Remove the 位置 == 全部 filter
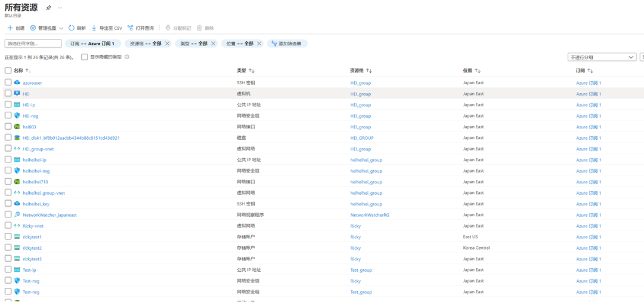 [x=259, y=43]
